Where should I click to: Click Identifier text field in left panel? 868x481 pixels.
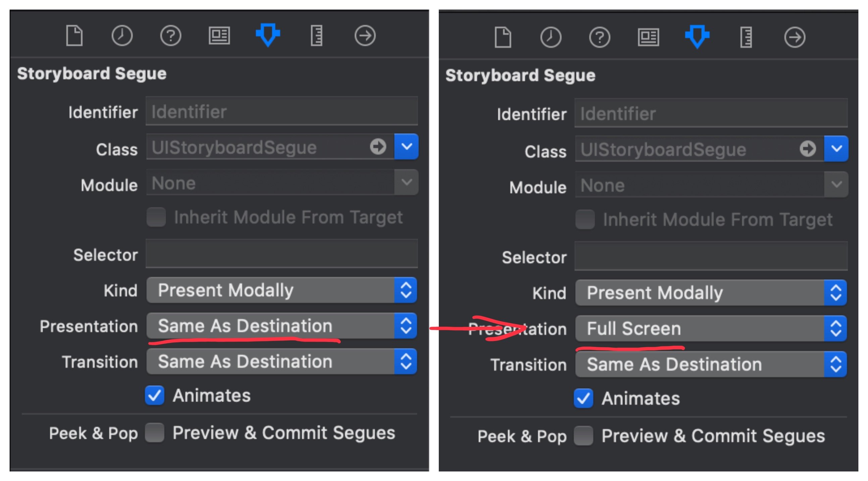click(x=282, y=111)
